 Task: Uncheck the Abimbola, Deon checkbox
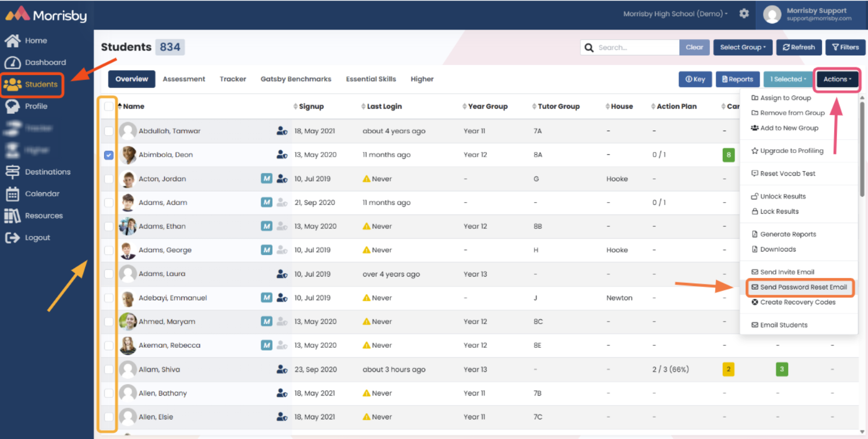[109, 155]
